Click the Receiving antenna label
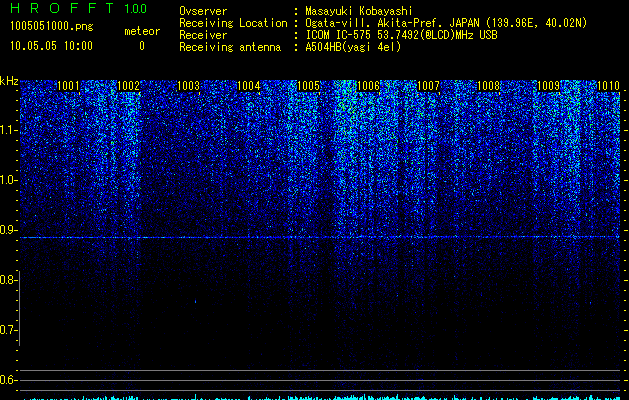 (x=230, y=47)
